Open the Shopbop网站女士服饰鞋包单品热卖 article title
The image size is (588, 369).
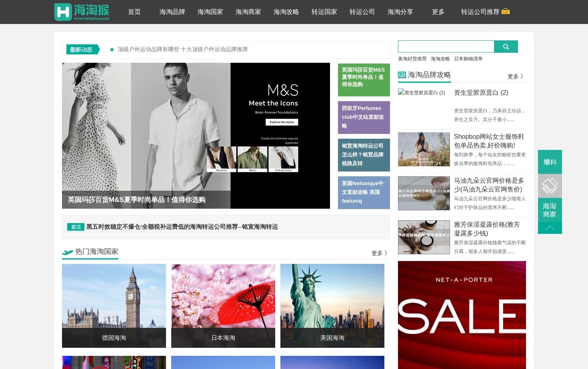pos(489,141)
